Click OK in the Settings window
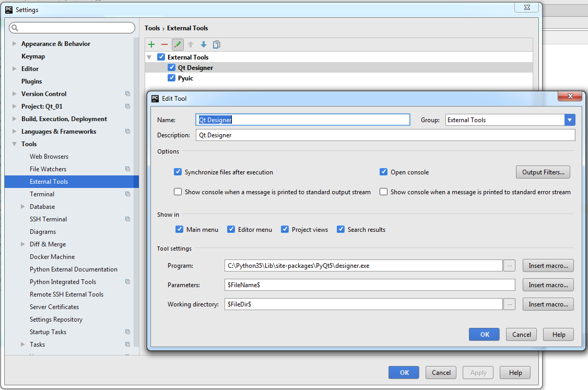This screenshot has width=588, height=390. [404, 373]
